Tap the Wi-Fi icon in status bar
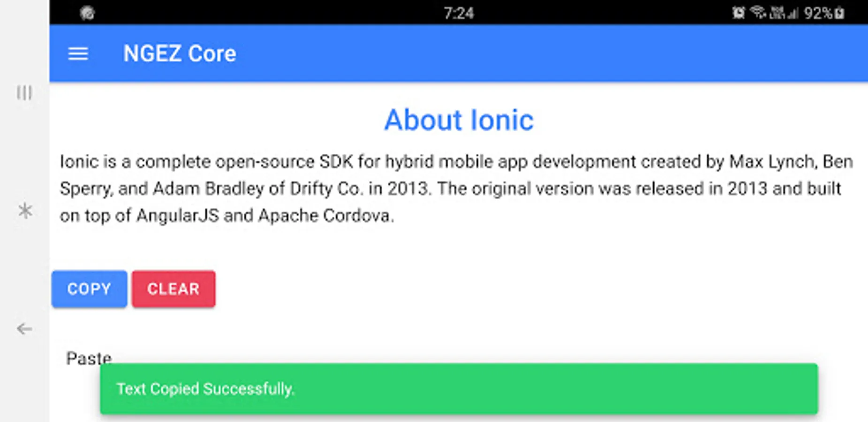 tap(758, 13)
